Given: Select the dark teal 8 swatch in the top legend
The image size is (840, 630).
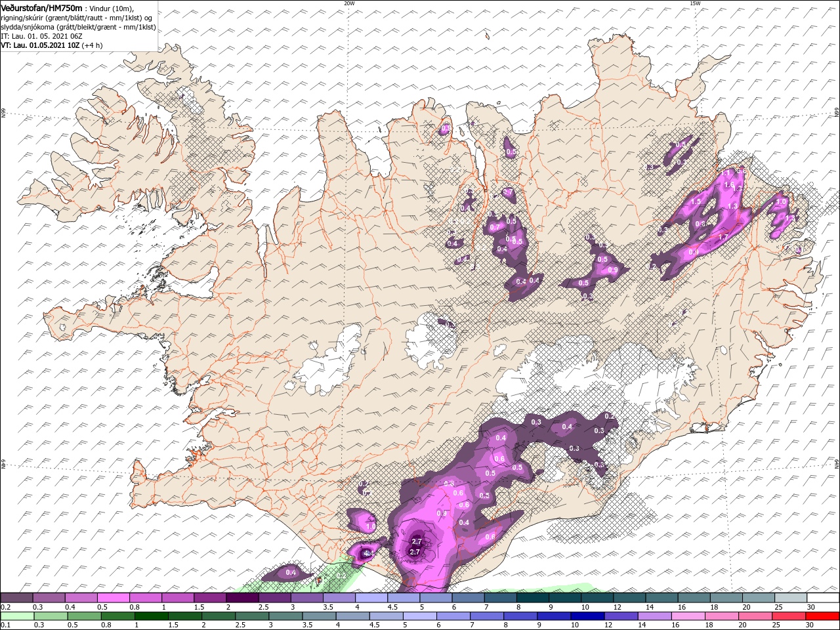Looking at the screenshot, I should (x=533, y=598).
